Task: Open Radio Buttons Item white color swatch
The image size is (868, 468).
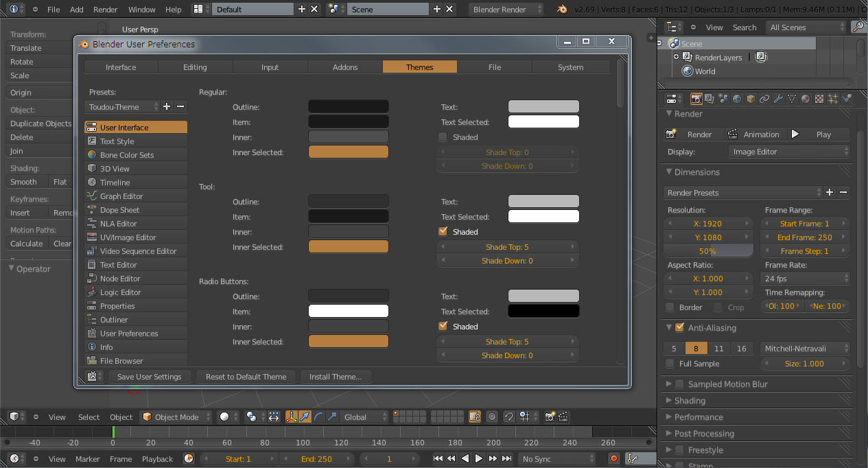Action: [349, 312]
